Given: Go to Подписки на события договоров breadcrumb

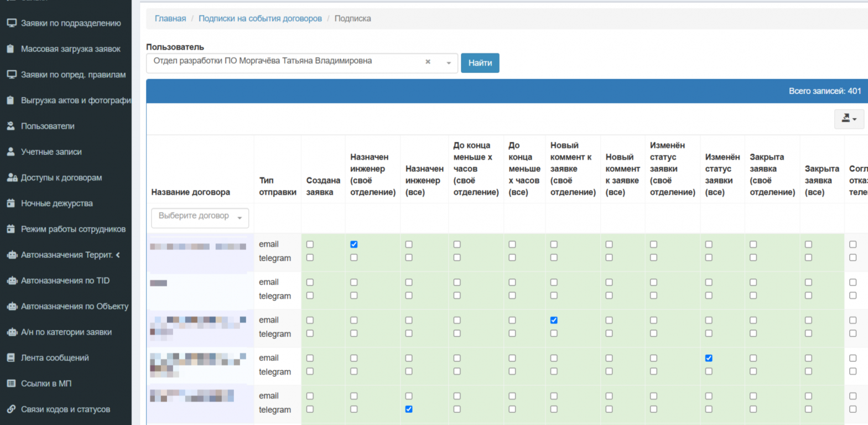Looking at the screenshot, I should [260, 19].
